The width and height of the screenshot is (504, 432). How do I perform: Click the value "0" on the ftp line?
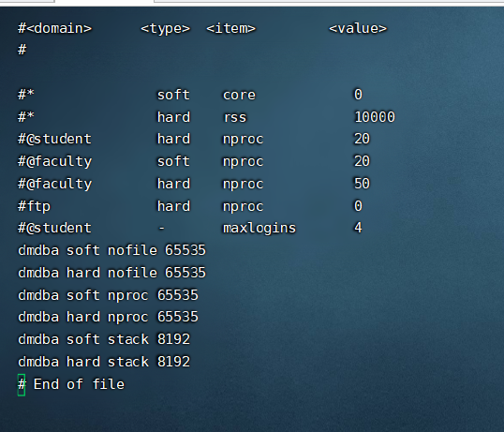358,206
